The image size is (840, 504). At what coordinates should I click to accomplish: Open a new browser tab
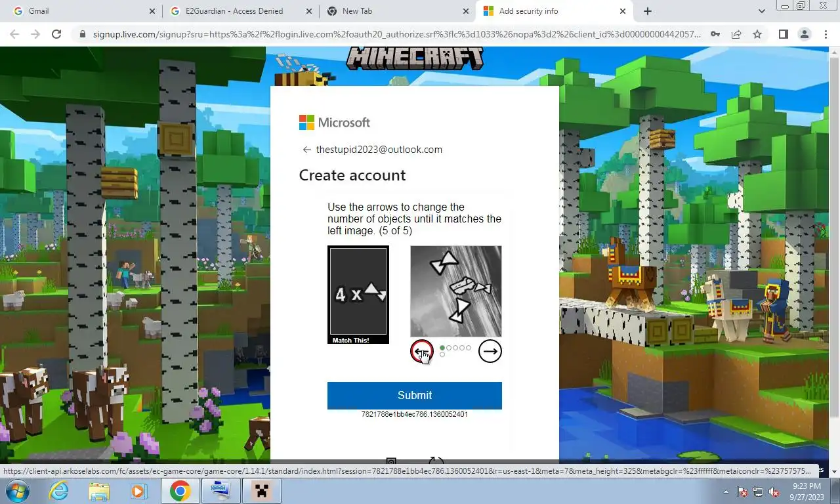tap(648, 11)
